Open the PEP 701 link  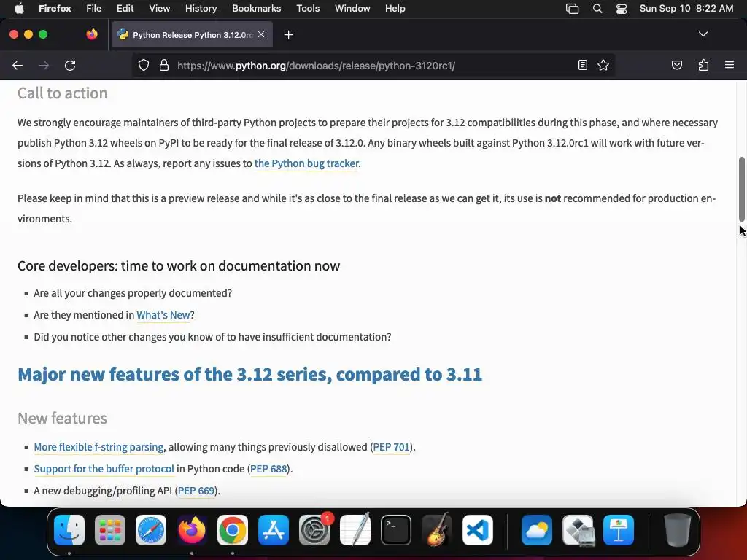tap(391, 447)
